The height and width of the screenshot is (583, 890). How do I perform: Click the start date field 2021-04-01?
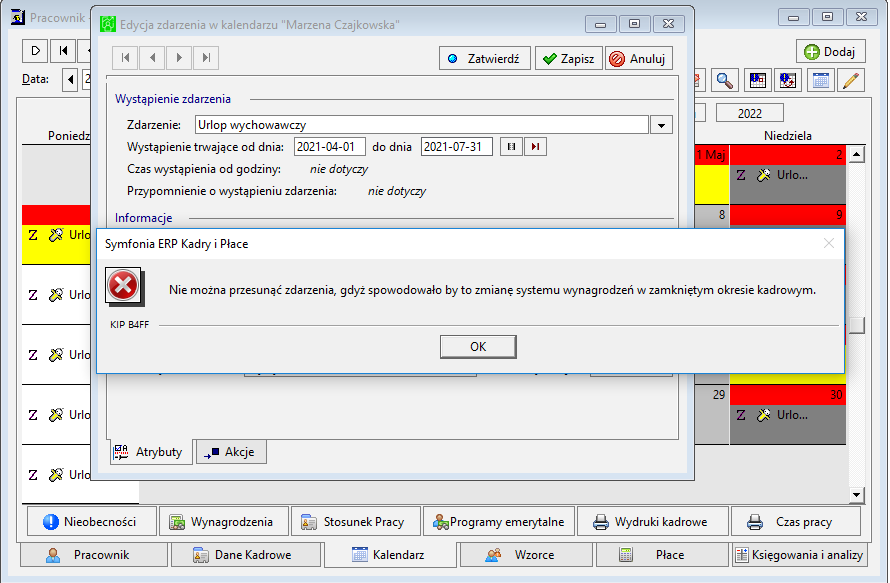coord(330,147)
